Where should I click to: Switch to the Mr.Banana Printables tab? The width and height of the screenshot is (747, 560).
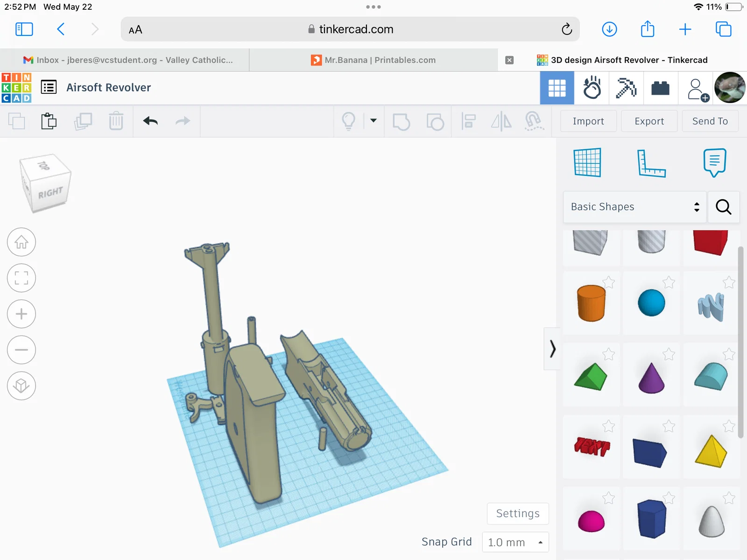373,60
